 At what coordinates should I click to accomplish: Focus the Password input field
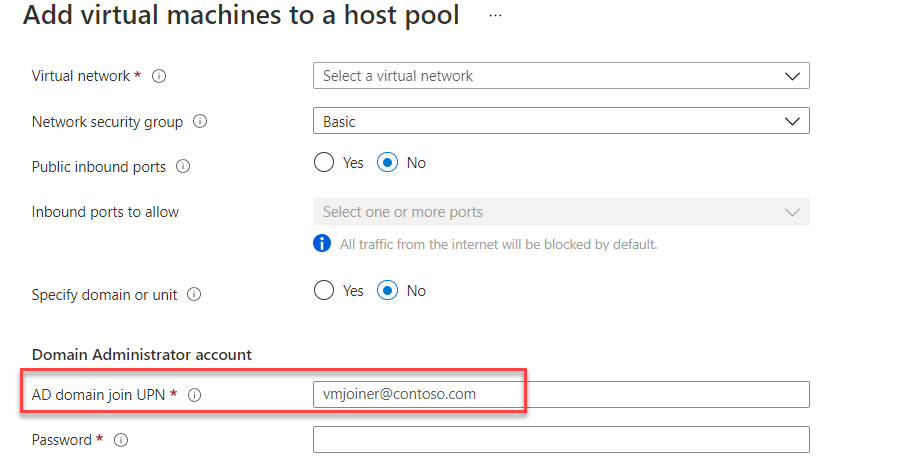click(x=560, y=440)
